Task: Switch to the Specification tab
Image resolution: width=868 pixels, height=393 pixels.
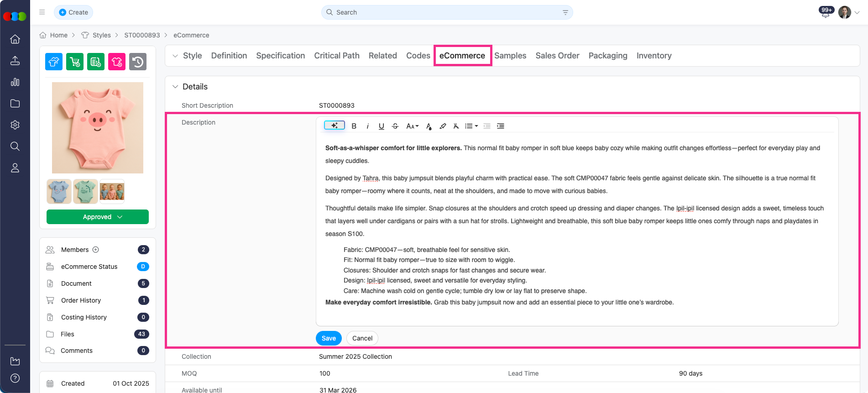Action: [280, 56]
